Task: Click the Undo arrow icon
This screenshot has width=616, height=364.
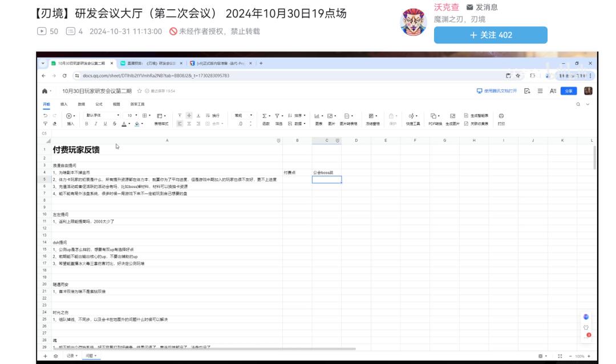Action: coord(45,116)
